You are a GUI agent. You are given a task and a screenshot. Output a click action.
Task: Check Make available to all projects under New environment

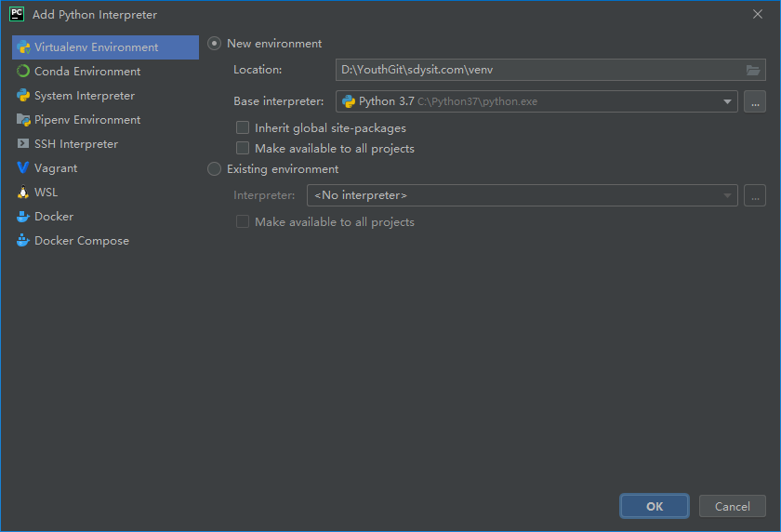pos(243,149)
